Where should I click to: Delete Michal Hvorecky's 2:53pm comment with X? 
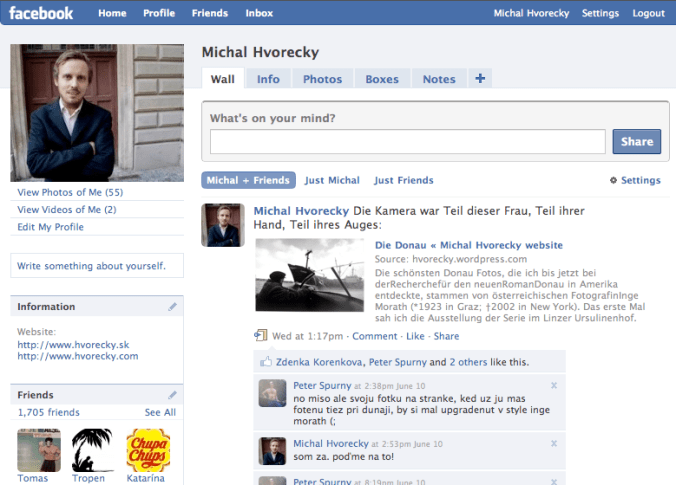tap(554, 443)
